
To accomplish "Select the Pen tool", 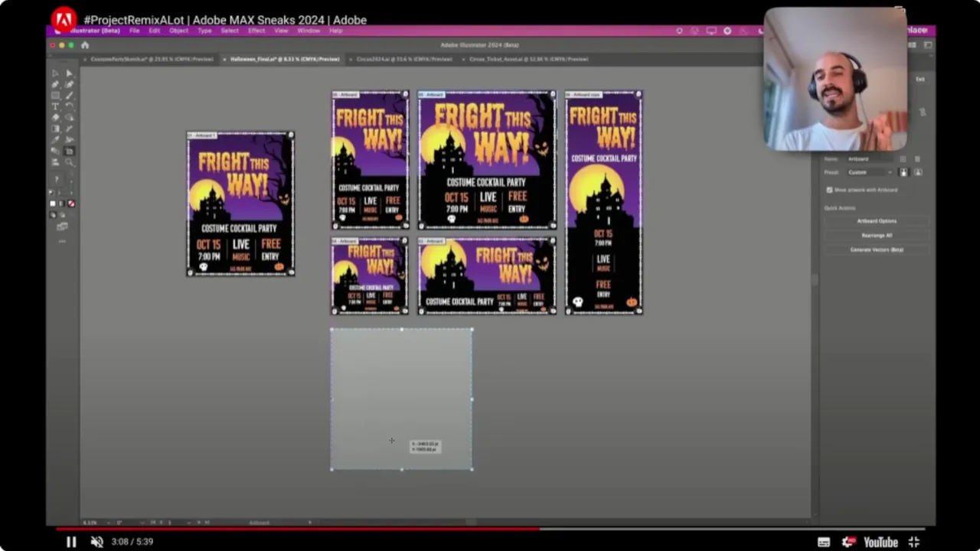I will point(55,84).
